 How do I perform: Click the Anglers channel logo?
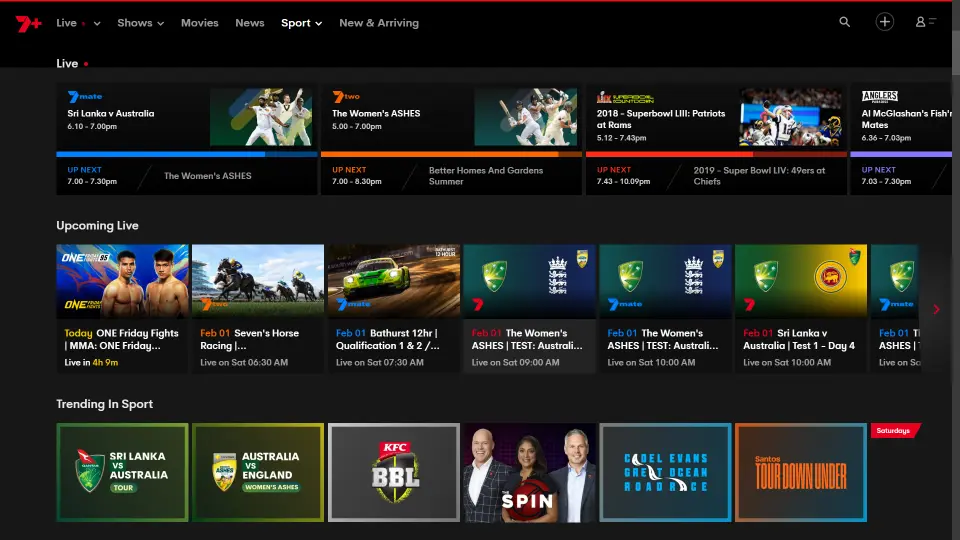(879, 96)
